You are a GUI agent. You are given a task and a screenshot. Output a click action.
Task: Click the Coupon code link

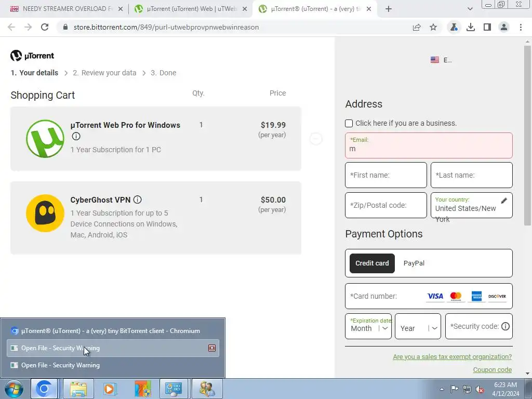(493, 370)
